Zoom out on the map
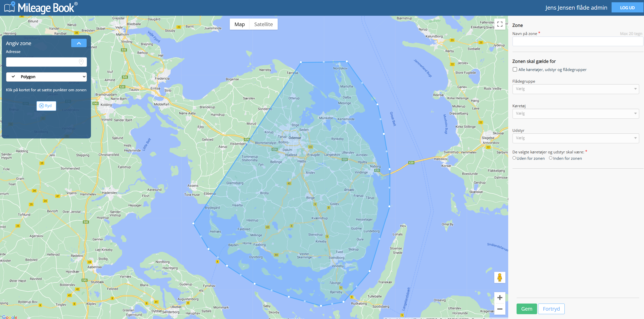The height and width of the screenshot is (319, 644). [500, 309]
